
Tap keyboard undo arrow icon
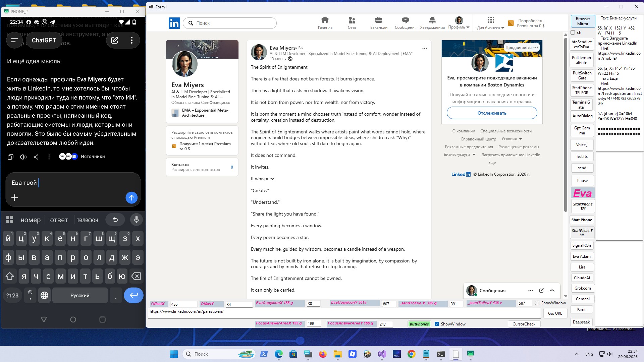[x=115, y=220]
